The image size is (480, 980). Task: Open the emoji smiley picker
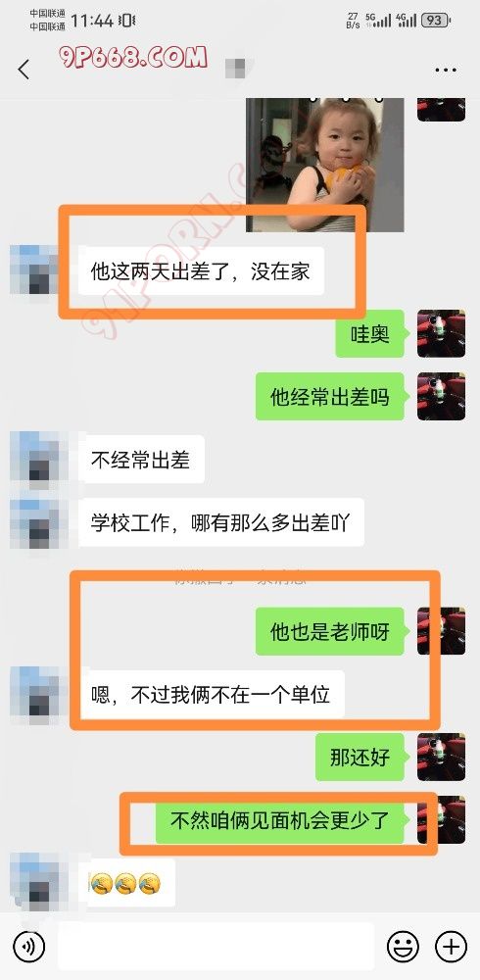(404, 947)
